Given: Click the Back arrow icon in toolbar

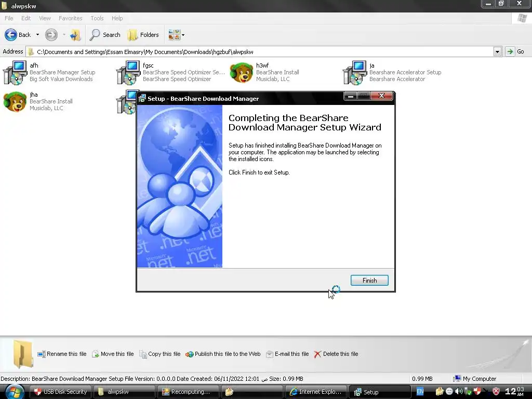Looking at the screenshot, I should point(11,35).
